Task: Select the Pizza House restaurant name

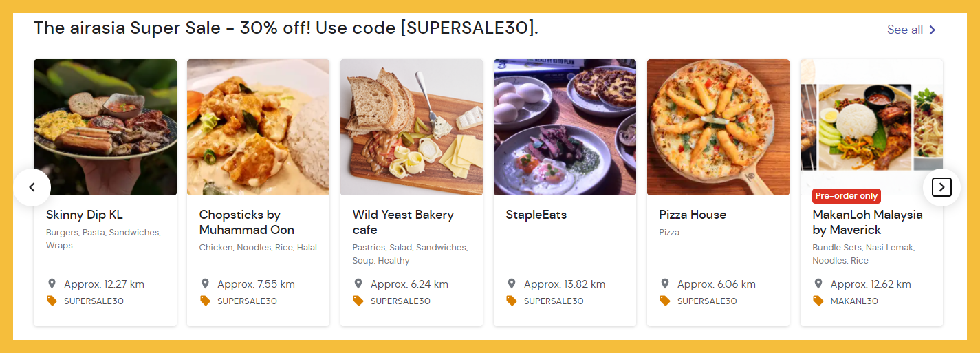Action: coord(693,215)
